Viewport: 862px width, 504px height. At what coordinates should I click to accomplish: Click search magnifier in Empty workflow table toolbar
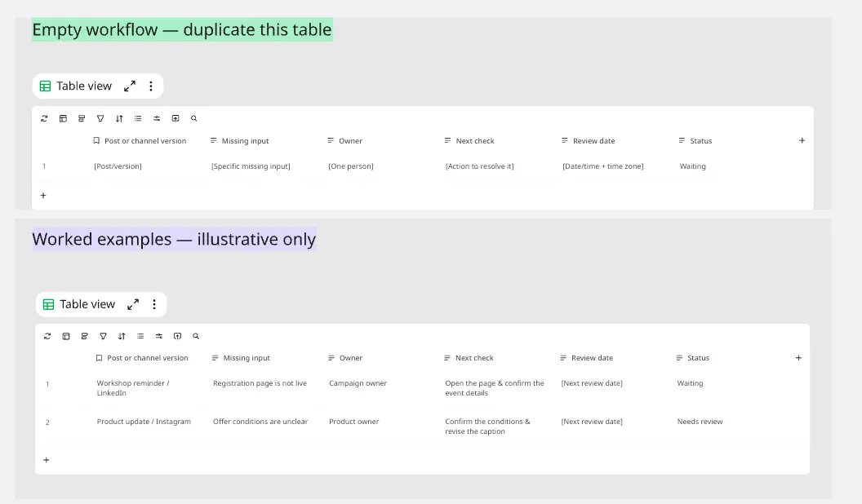click(194, 118)
